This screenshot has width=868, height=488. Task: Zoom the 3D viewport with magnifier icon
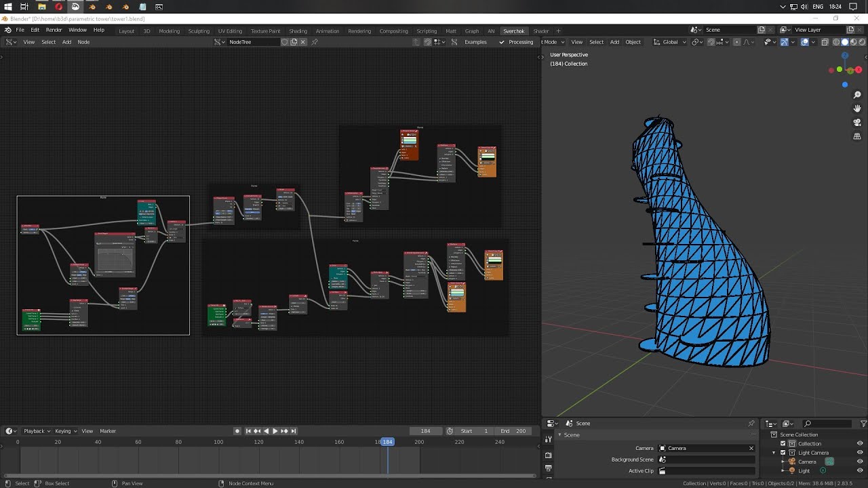click(857, 96)
